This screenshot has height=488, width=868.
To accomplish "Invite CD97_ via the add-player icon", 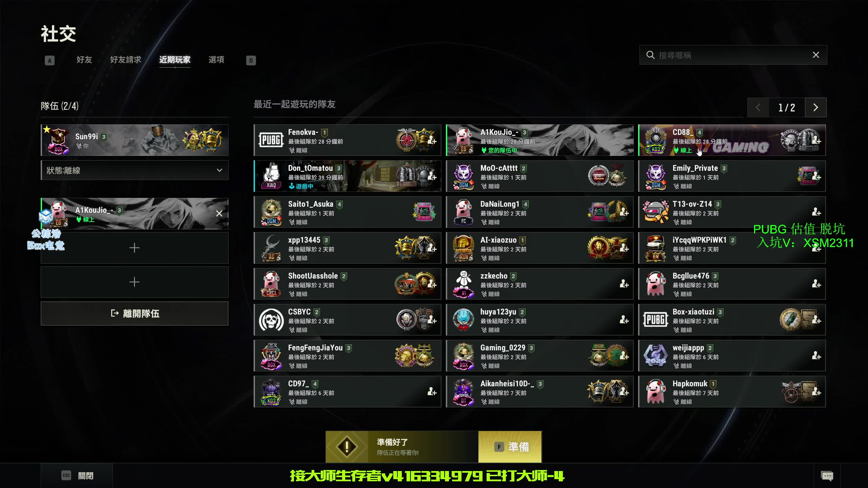I will tap(432, 391).
